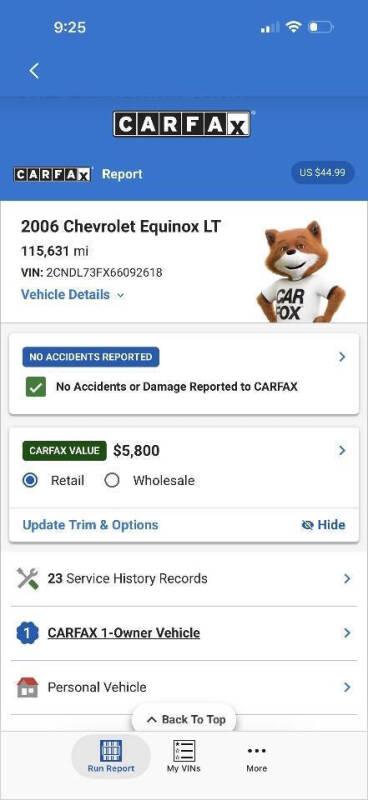Expand the Vehicle Details dropdown
The width and height of the screenshot is (368, 800).
[x=72, y=295]
